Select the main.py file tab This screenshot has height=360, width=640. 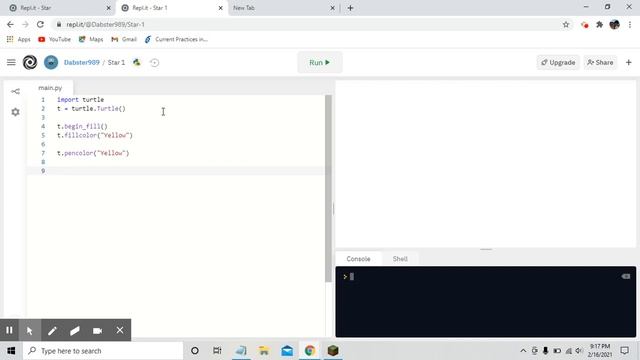(50, 88)
